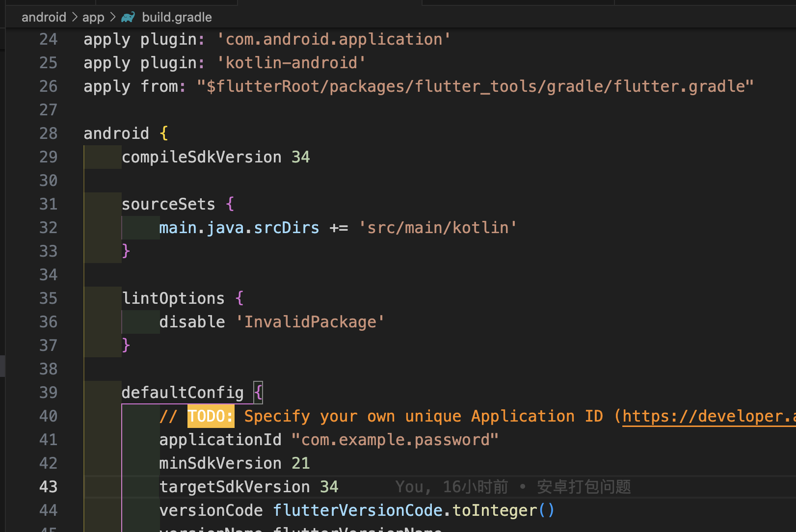796x532 pixels.
Task: Click the 'versionCode' keyword
Action: coord(211,510)
